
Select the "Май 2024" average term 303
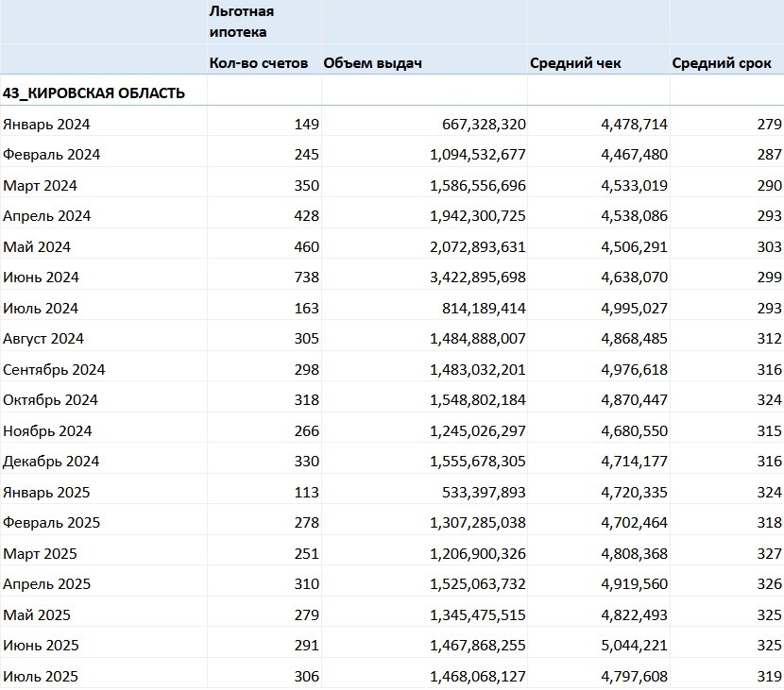(x=769, y=246)
